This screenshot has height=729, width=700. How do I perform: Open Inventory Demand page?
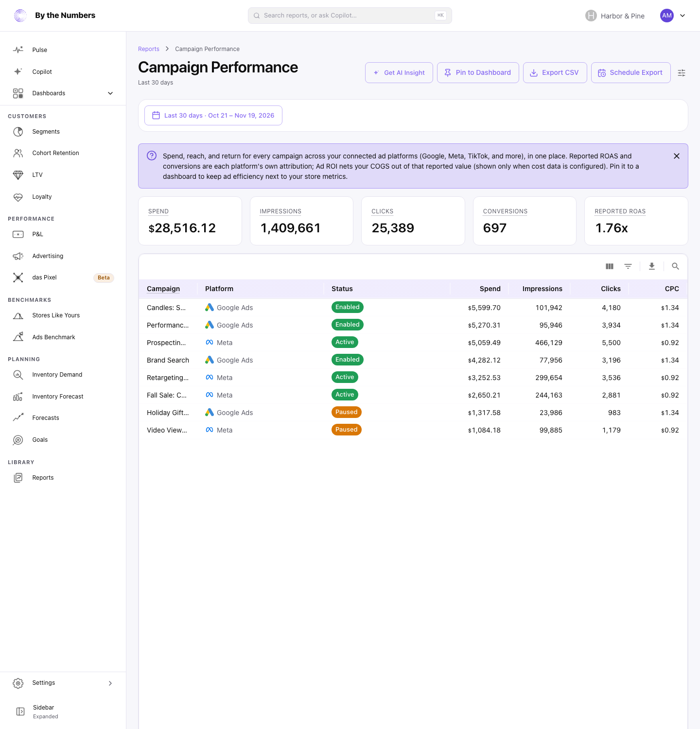[x=63, y=375]
